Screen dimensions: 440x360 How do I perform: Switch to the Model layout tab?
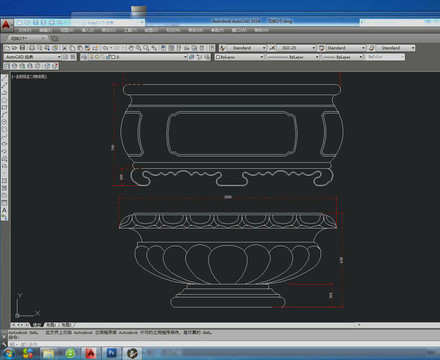(37, 324)
